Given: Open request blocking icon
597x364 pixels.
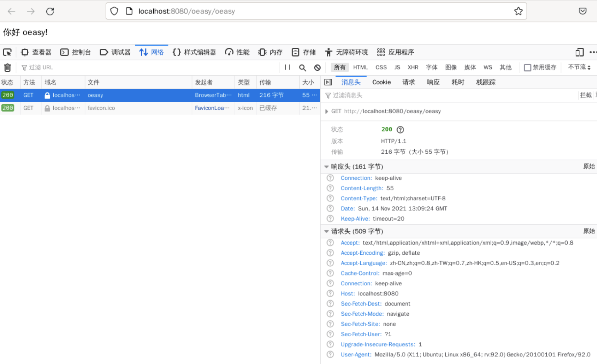Looking at the screenshot, I should (x=317, y=67).
